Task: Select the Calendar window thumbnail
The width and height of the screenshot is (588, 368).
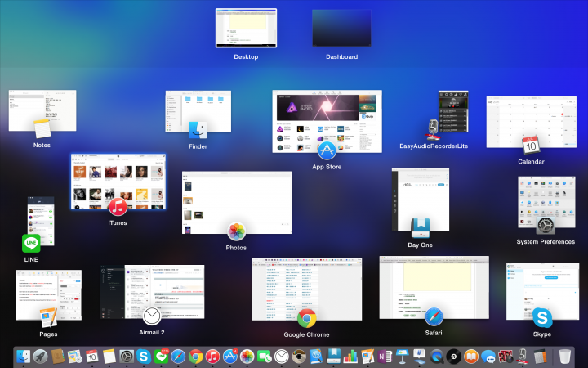Action: tap(532, 122)
